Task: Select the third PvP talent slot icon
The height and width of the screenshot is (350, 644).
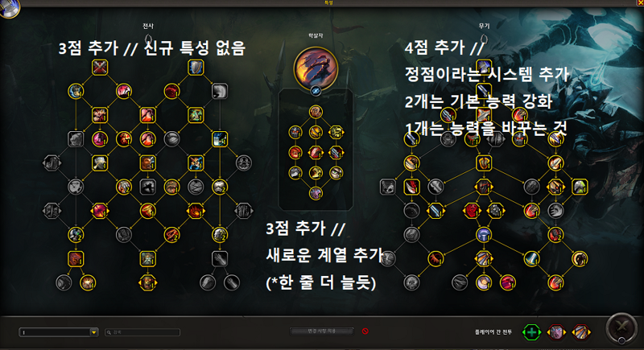Action: coord(580,332)
